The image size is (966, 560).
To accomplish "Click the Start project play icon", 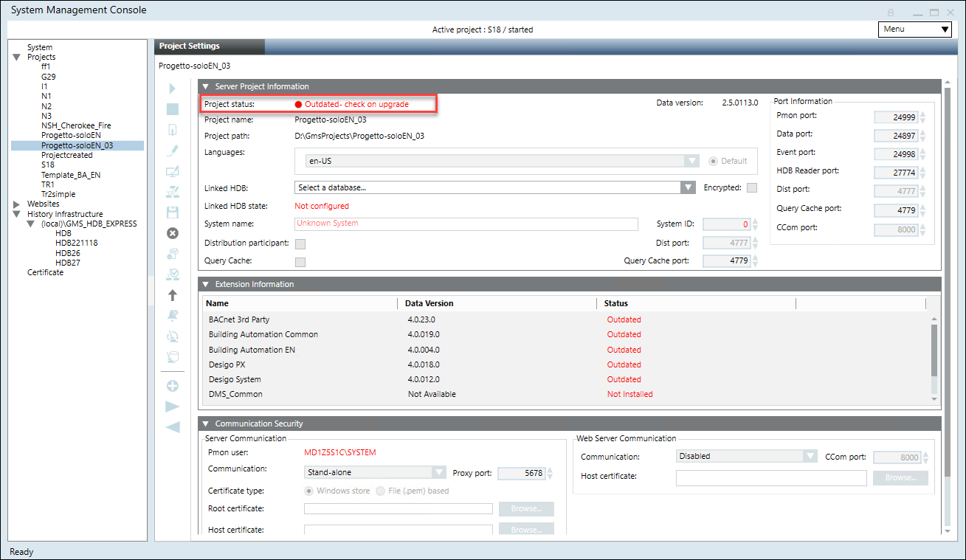I will point(173,89).
